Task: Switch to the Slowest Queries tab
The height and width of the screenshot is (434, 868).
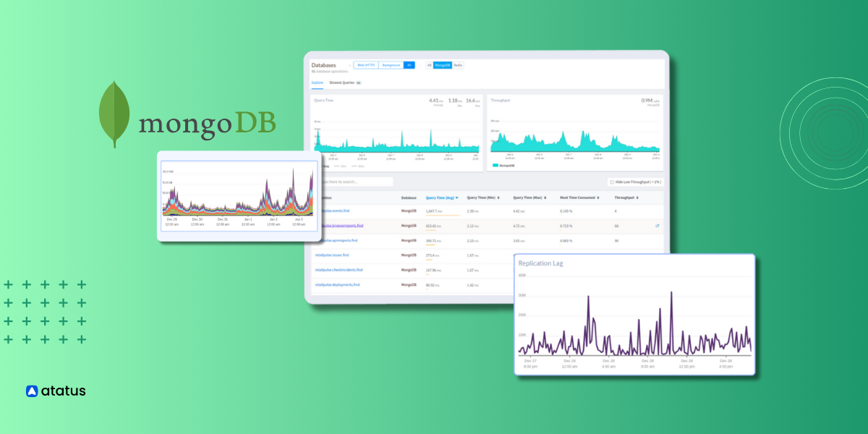Action: [x=341, y=82]
